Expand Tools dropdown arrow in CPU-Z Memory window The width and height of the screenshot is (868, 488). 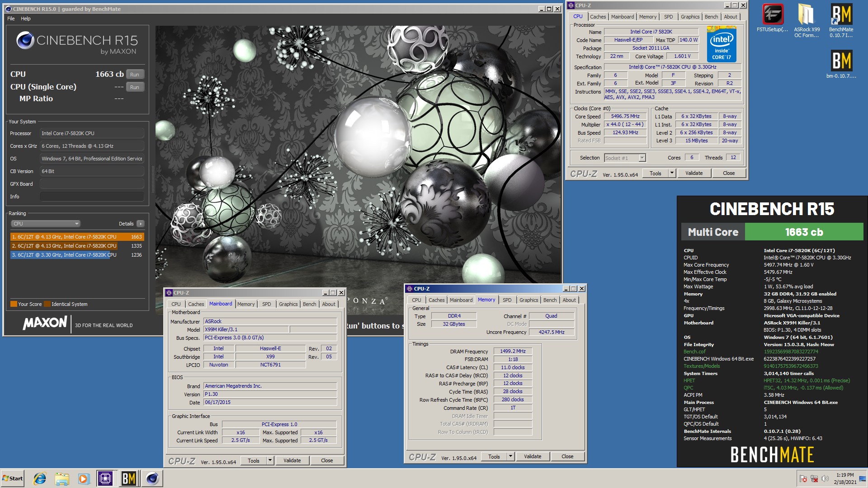pos(511,456)
